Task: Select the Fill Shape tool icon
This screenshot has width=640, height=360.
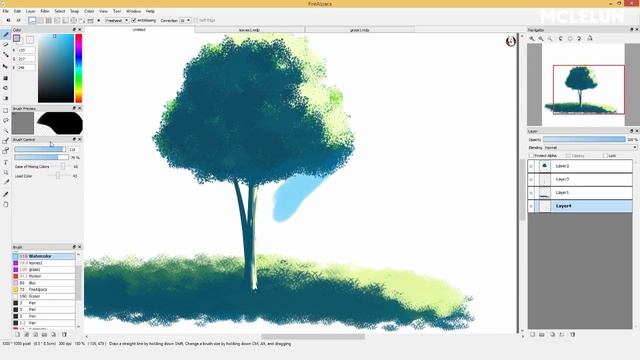Action: (6, 78)
